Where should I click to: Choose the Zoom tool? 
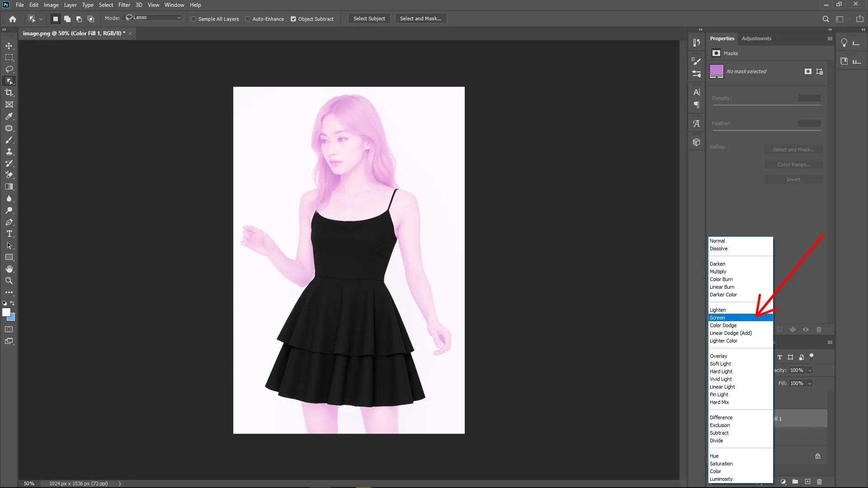pyautogui.click(x=9, y=281)
